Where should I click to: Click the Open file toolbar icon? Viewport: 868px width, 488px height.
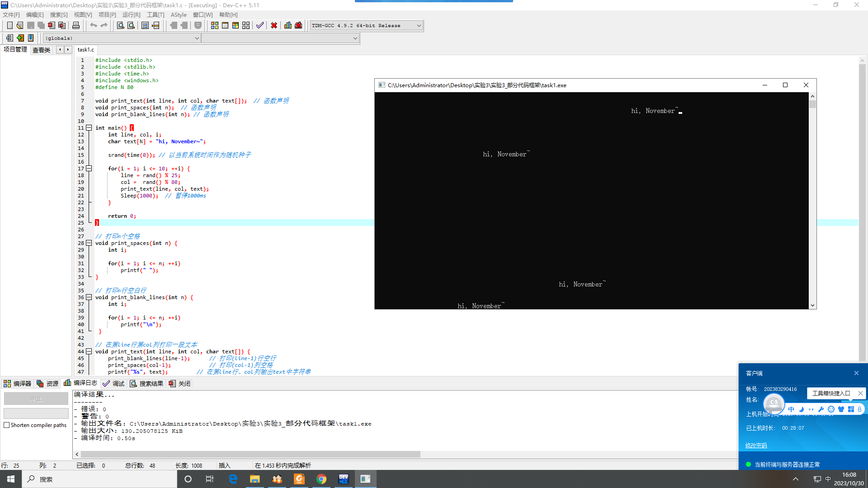20,25
